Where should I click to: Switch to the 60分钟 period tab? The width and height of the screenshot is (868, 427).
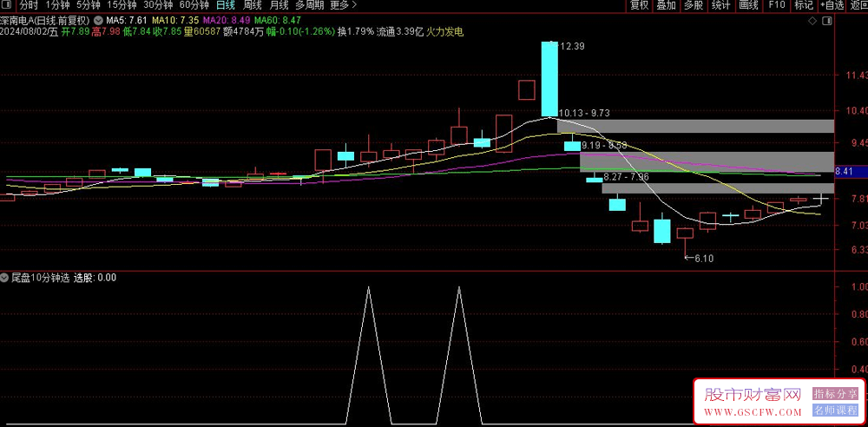(x=194, y=5)
